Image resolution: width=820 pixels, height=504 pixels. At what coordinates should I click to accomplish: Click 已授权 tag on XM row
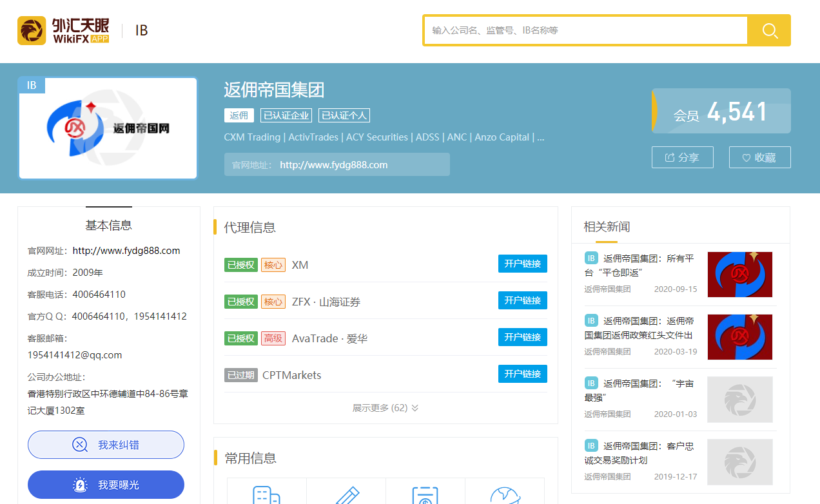pyautogui.click(x=240, y=265)
